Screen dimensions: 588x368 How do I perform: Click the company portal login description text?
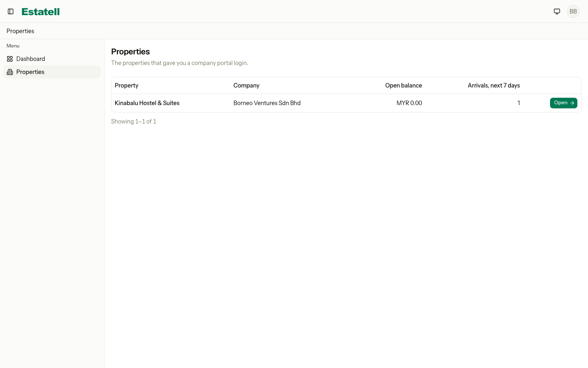179,63
